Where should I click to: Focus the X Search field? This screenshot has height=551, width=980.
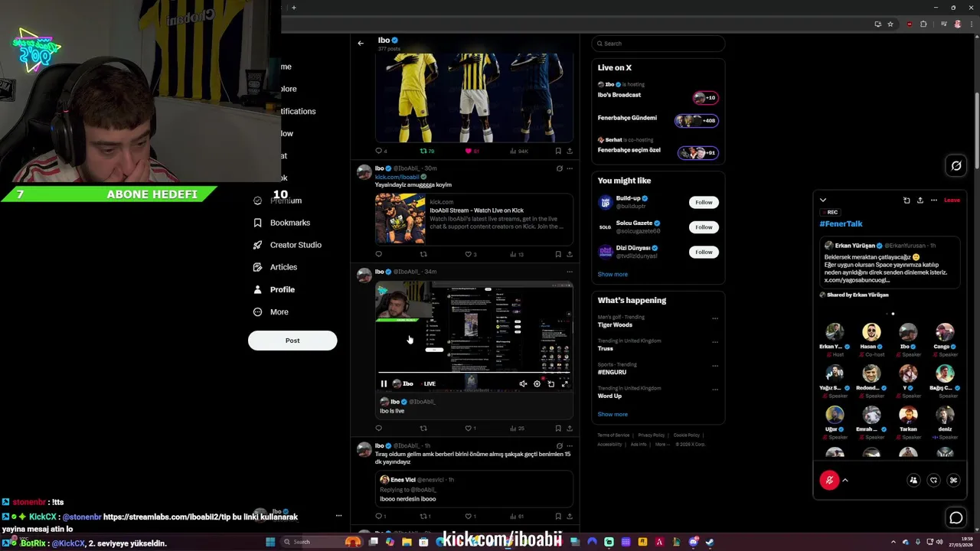point(658,44)
